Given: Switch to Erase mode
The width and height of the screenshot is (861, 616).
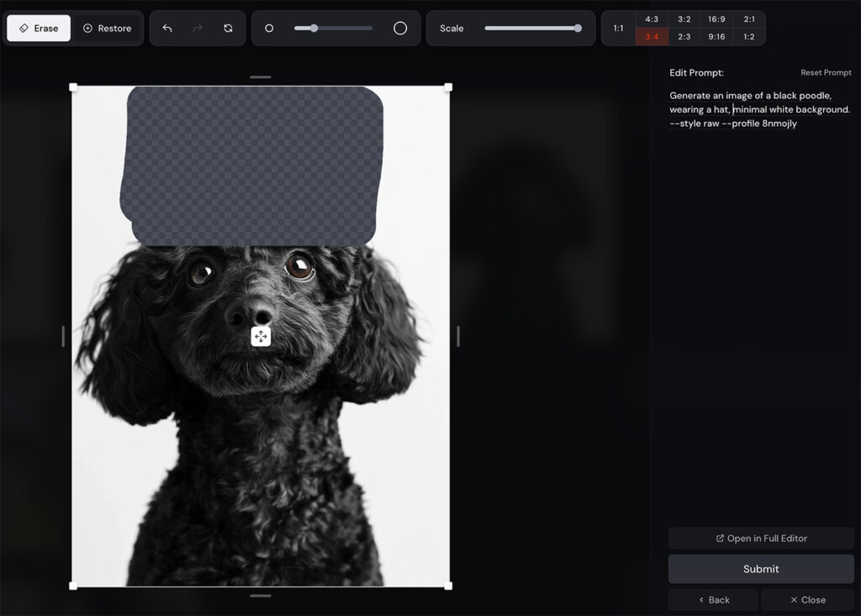Looking at the screenshot, I should 39,29.
